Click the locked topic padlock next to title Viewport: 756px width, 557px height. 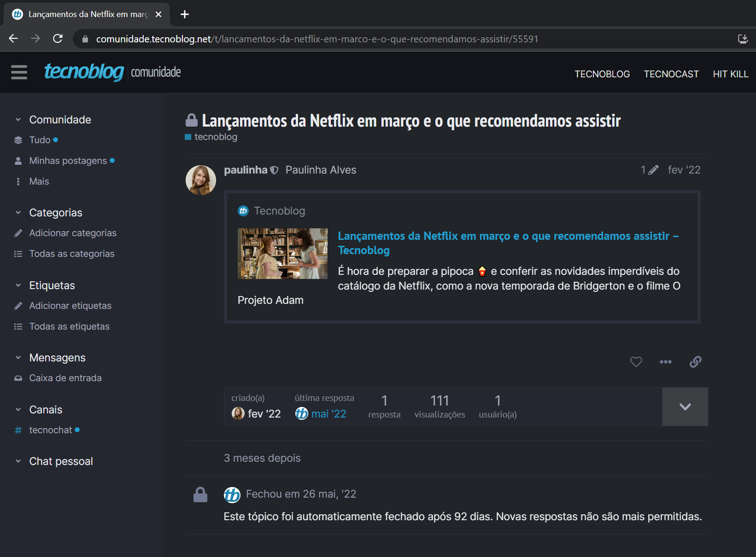tap(192, 120)
